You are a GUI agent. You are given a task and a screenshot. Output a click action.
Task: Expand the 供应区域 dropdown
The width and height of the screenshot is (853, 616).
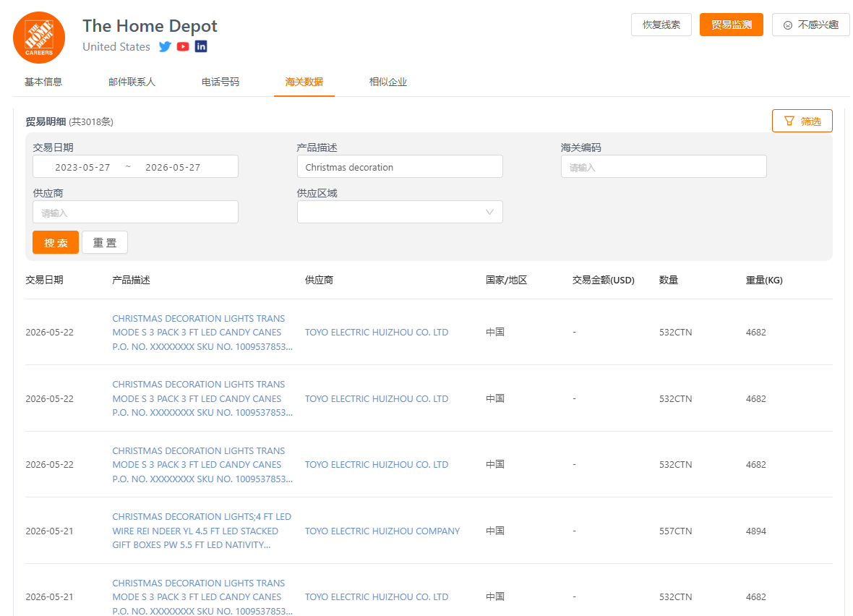400,213
